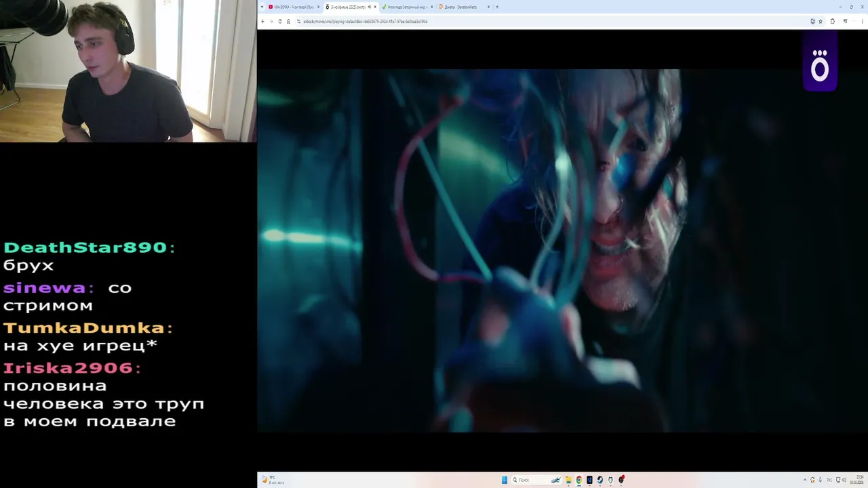The width and height of the screenshot is (868, 488).
Task: Open a new browser tab
Action: [x=497, y=7]
